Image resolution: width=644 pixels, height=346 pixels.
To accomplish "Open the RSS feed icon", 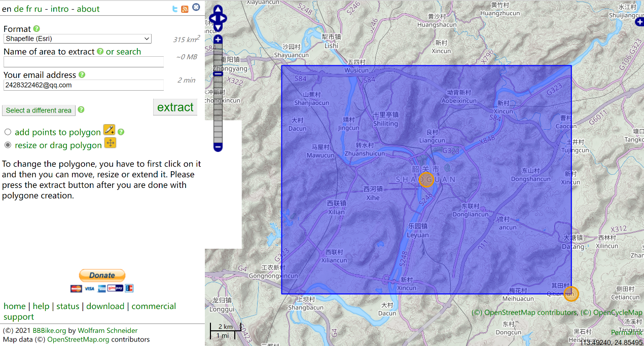I will (x=185, y=9).
